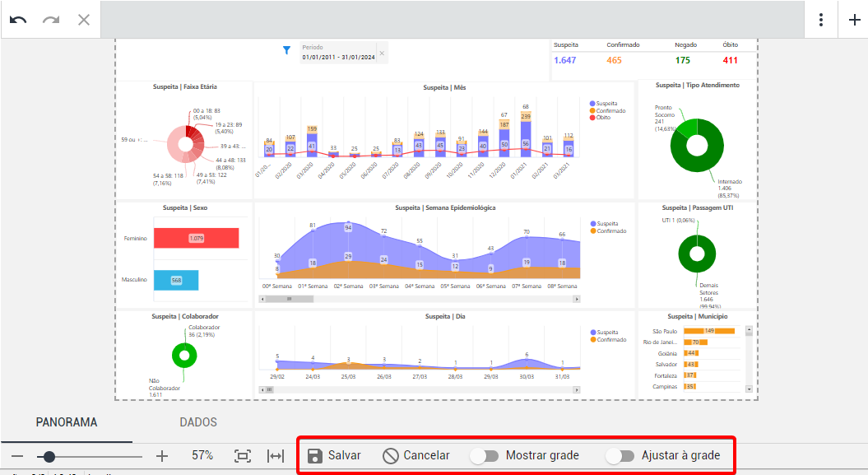The height and width of the screenshot is (475, 868).
Task: Click the blue filter funnel icon
Action: 286,51
